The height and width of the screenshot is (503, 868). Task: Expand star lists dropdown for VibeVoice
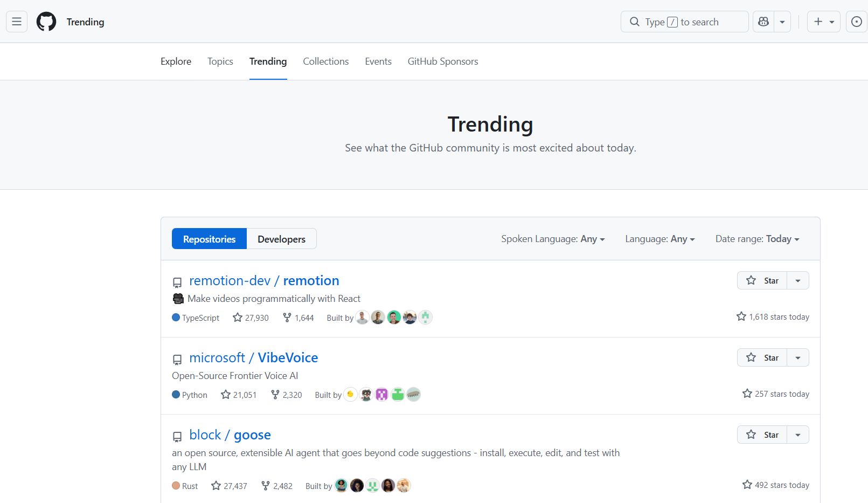(798, 357)
